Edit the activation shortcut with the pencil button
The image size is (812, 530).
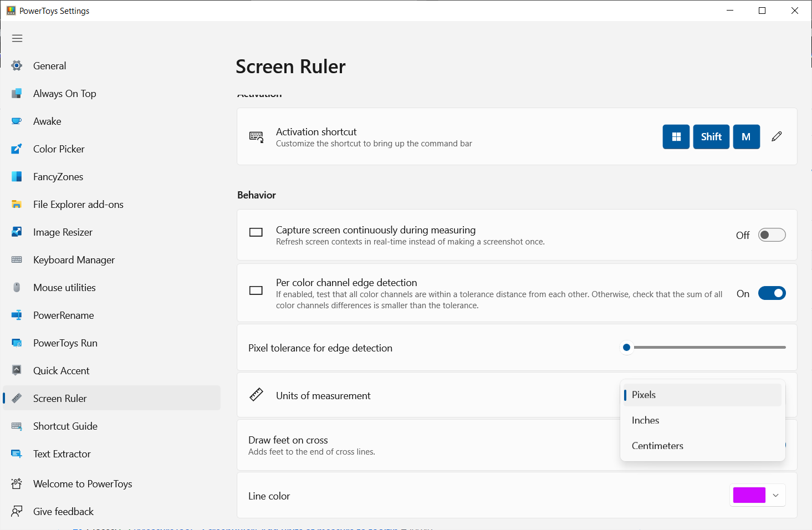click(x=776, y=136)
